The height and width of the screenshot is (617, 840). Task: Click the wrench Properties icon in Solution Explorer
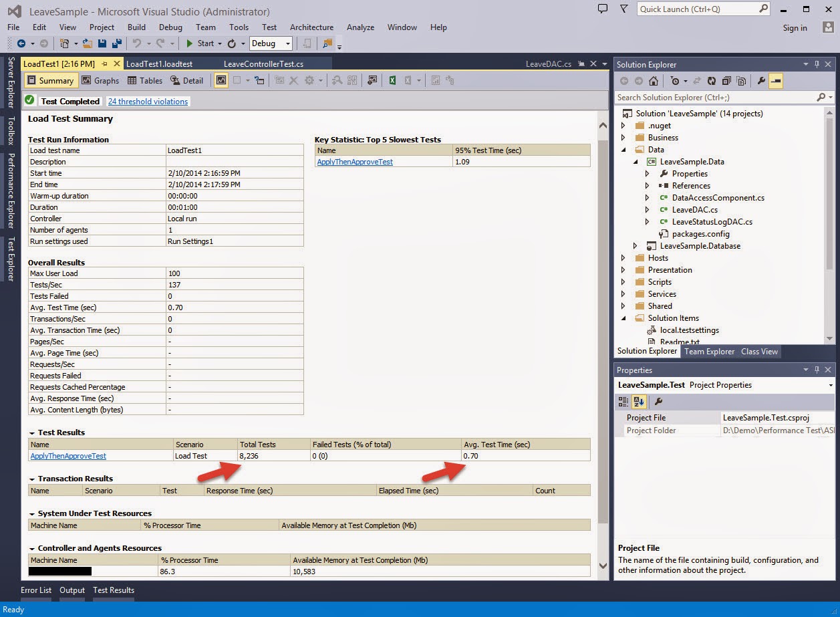[x=761, y=81]
